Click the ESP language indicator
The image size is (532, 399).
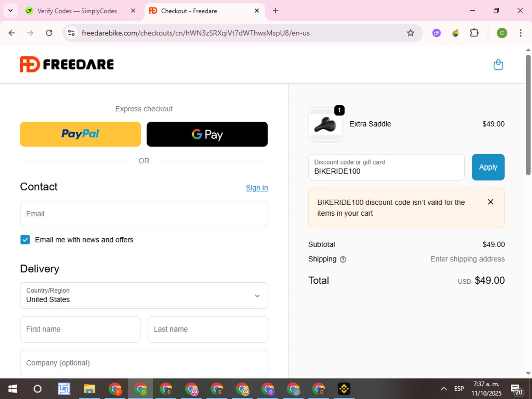[x=459, y=389]
